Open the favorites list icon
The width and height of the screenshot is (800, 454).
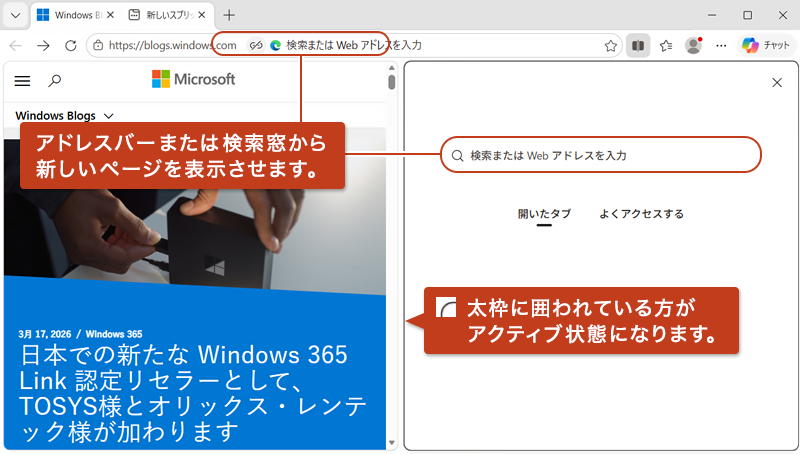(x=666, y=45)
